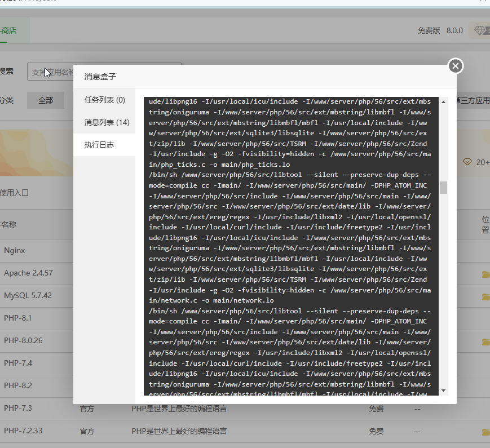Click the 使用入口 label
This screenshot has width=490, height=448.
pyautogui.click(x=14, y=193)
